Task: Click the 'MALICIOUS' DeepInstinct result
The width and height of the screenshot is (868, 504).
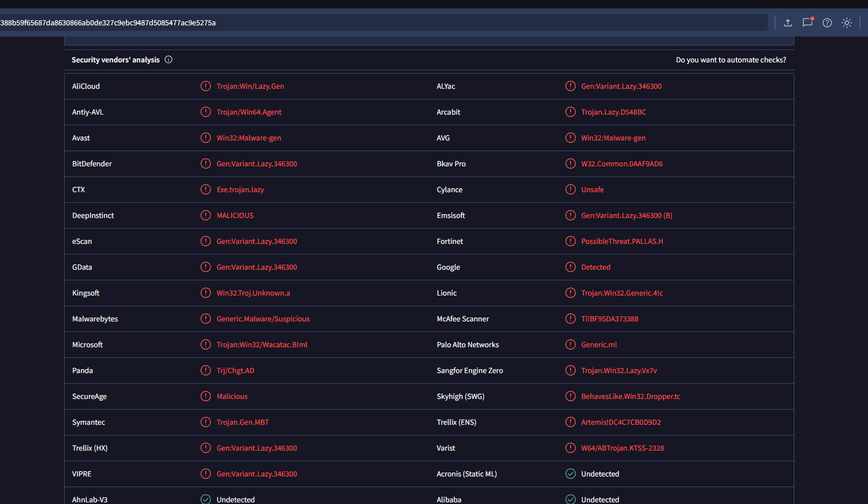Action: [x=235, y=216]
